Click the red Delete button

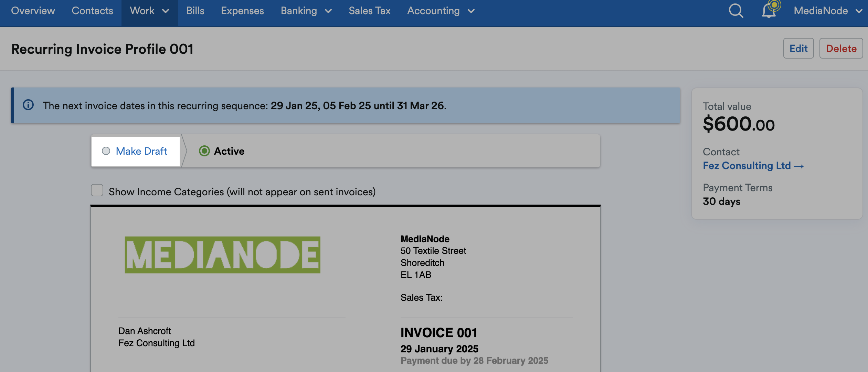click(x=841, y=48)
